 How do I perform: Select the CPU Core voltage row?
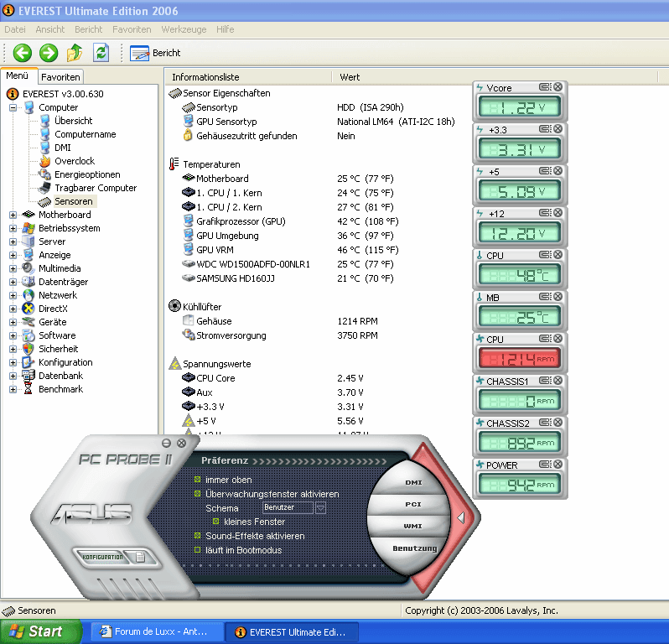[x=215, y=378]
